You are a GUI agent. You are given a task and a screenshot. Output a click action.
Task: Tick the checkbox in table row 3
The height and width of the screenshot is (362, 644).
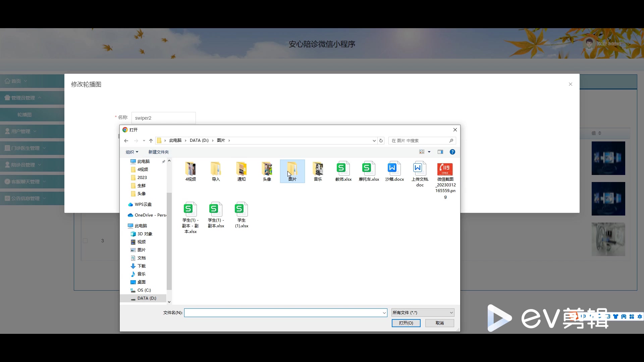point(85,241)
